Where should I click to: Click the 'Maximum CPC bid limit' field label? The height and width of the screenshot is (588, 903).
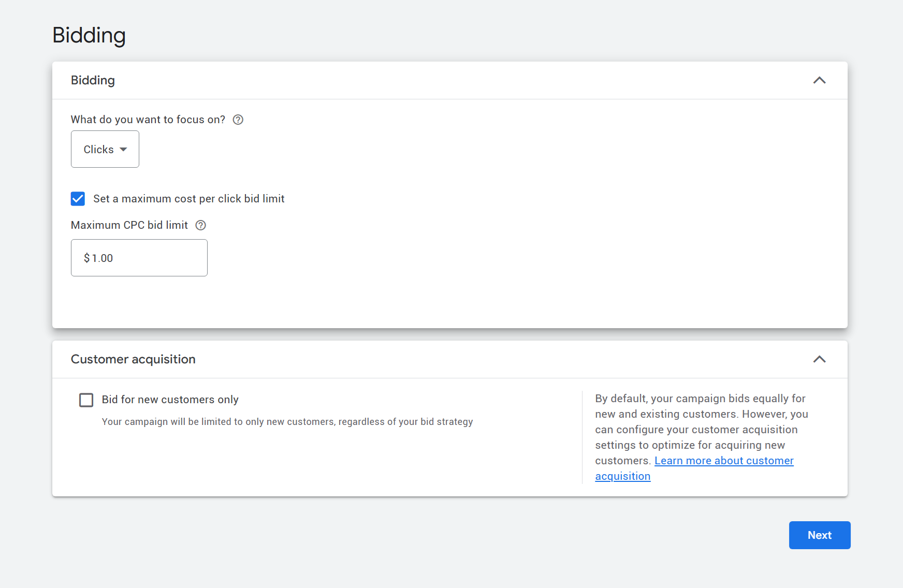pos(129,225)
